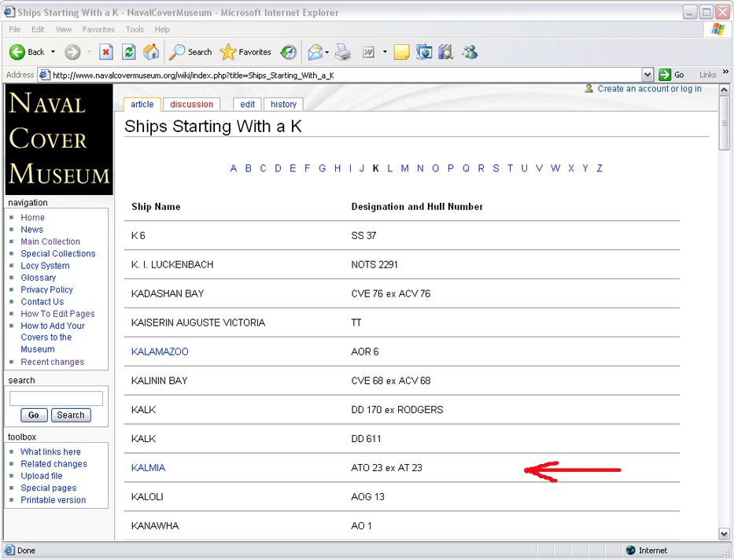Viewport: 734px width, 560px height.
Task: Expand the Edit with Word dropdown arrow
Action: 385,52
